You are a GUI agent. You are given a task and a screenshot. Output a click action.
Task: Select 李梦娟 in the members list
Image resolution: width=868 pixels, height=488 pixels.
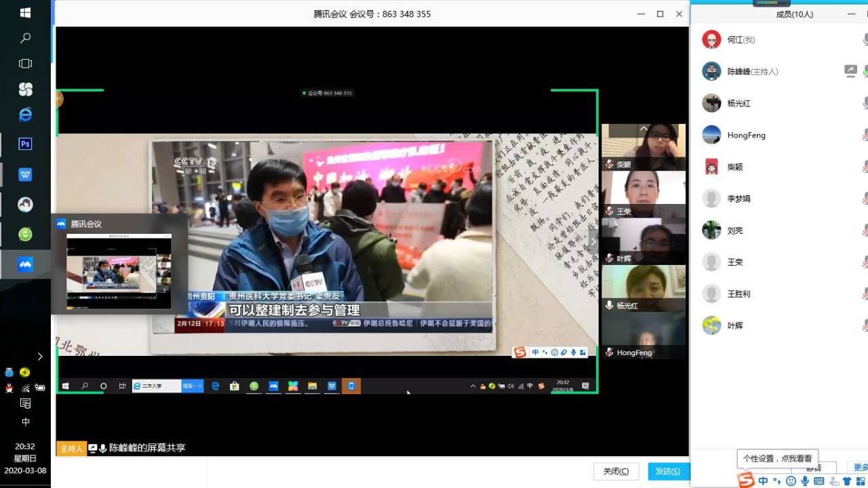click(x=778, y=199)
